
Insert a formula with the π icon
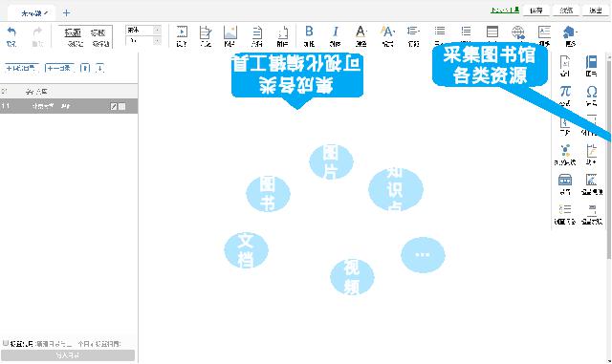(565, 92)
